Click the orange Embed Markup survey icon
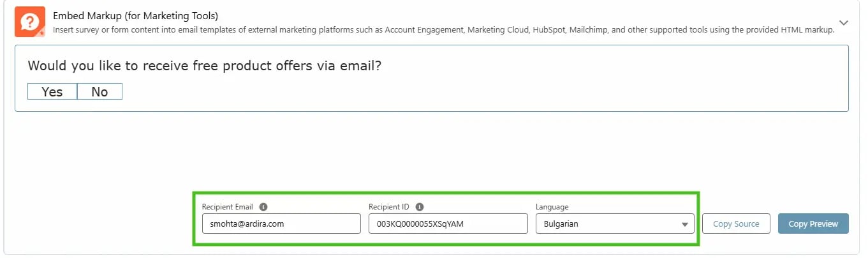 pyautogui.click(x=30, y=22)
